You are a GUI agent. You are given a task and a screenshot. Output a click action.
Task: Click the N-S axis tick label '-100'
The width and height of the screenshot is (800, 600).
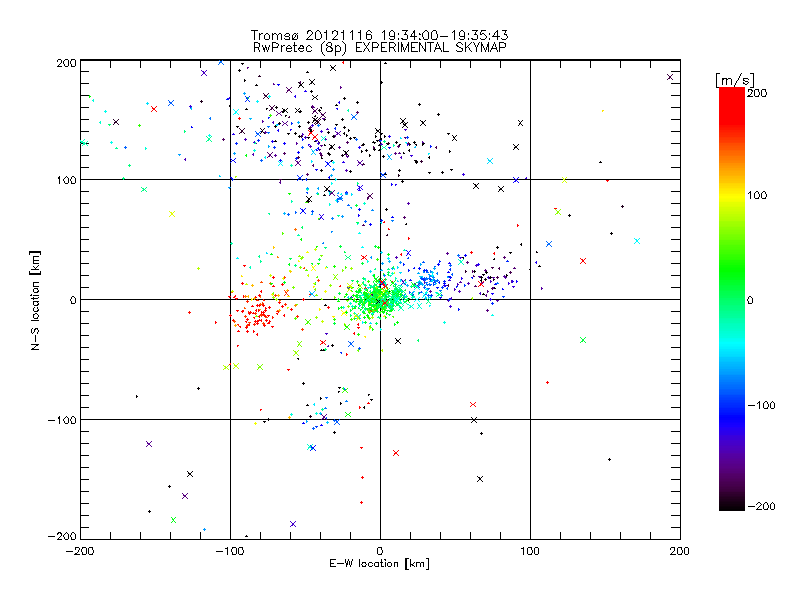point(62,420)
